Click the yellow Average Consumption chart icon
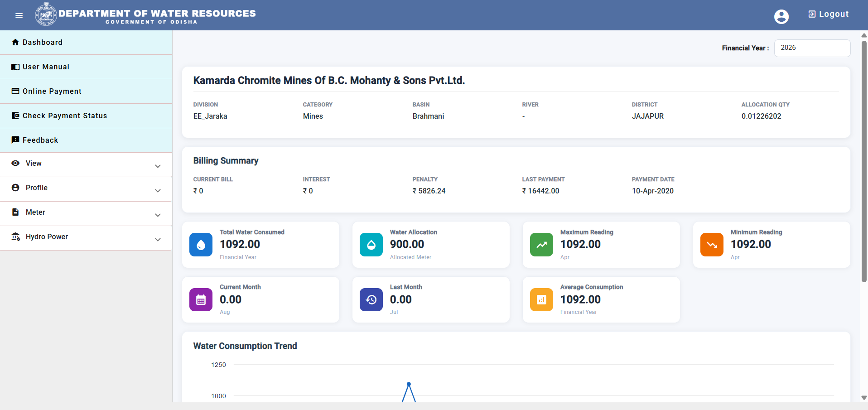 tap(541, 299)
